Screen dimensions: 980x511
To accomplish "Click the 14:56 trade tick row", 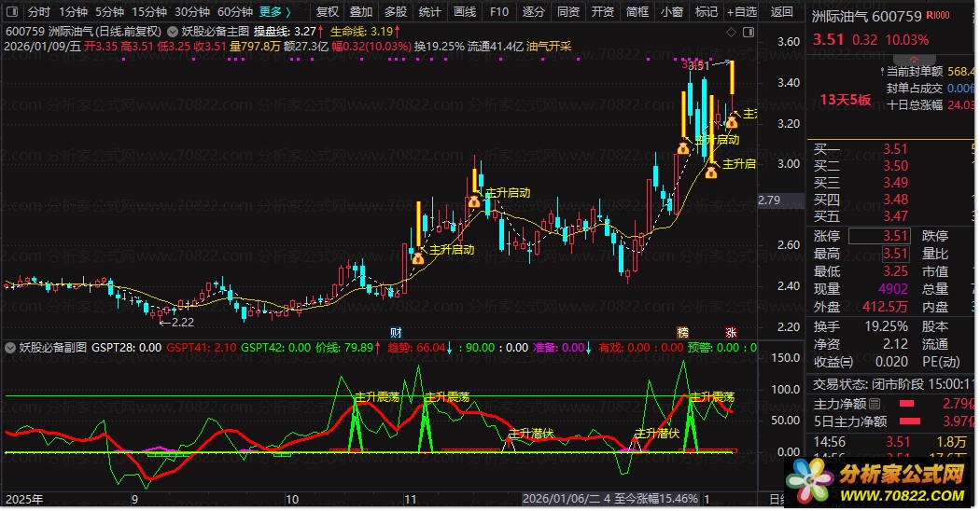I will tap(892, 442).
